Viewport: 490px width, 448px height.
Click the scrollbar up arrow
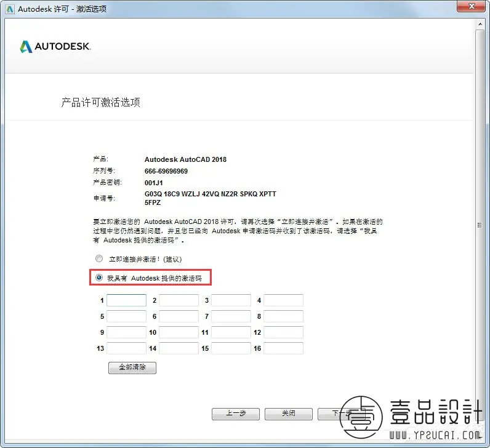[x=480, y=24]
